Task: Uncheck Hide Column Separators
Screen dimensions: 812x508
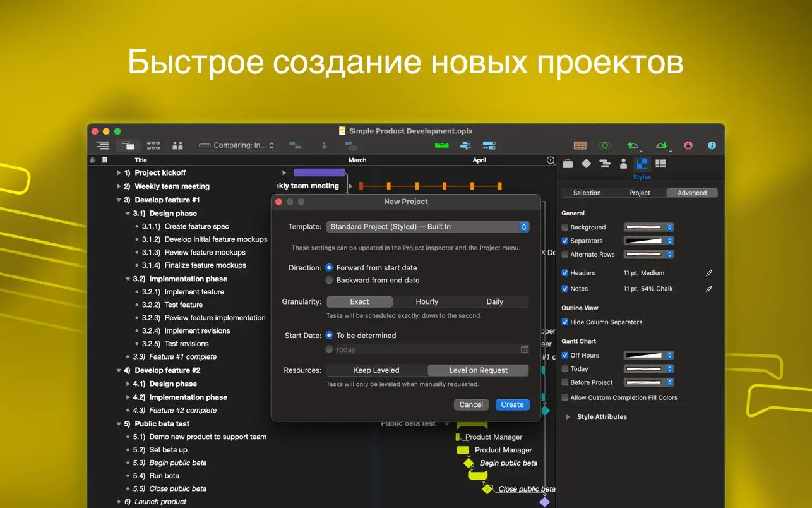Action: pyautogui.click(x=565, y=322)
